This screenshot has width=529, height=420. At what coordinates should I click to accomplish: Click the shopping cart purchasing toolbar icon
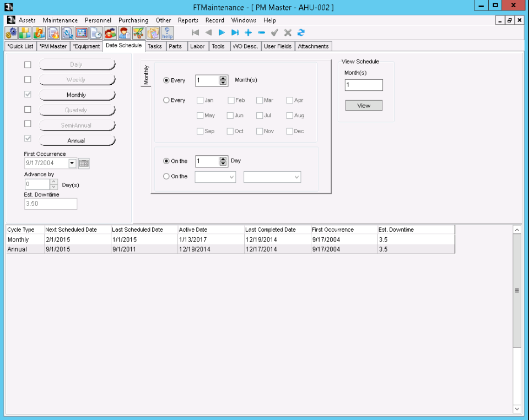(139, 33)
